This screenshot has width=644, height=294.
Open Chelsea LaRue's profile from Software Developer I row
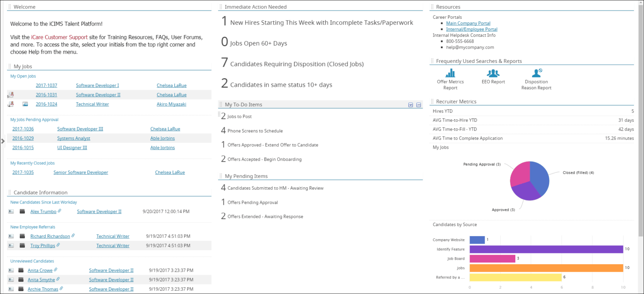pyautogui.click(x=171, y=85)
